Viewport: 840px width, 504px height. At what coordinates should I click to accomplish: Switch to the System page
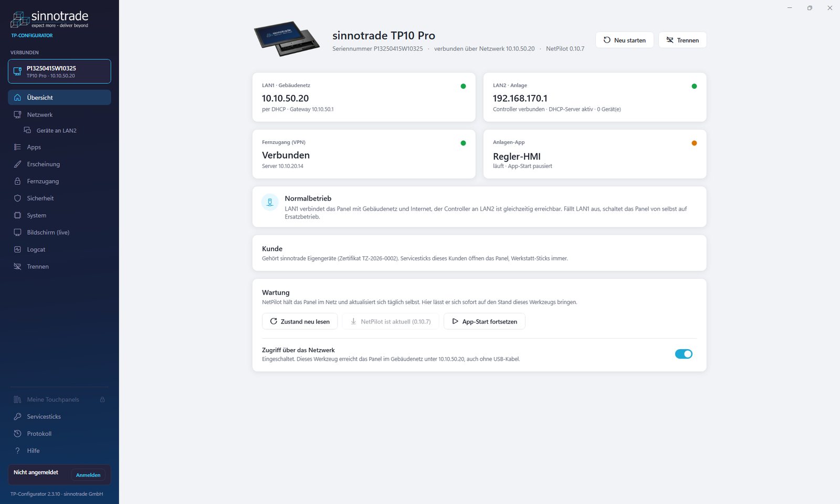click(x=59, y=215)
